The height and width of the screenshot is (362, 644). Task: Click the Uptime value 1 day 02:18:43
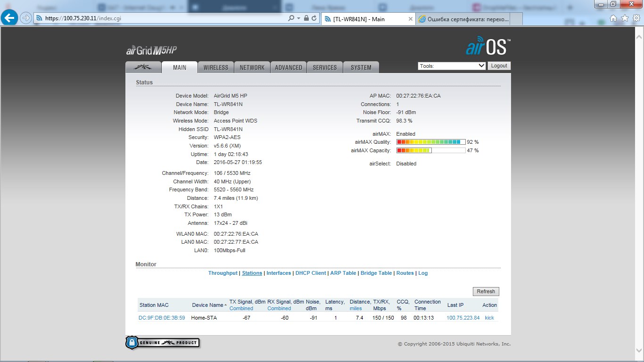click(x=231, y=154)
